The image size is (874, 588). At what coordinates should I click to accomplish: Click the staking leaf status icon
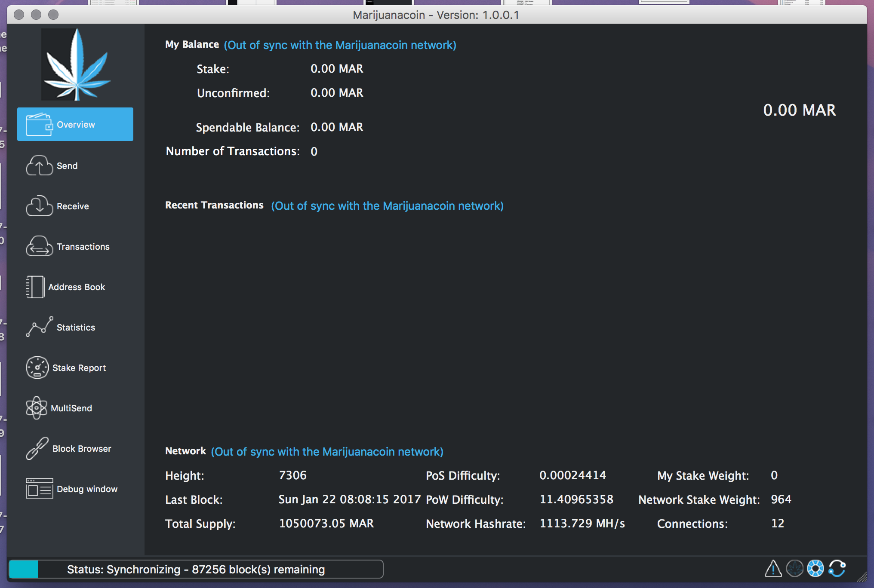click(794, 568)
